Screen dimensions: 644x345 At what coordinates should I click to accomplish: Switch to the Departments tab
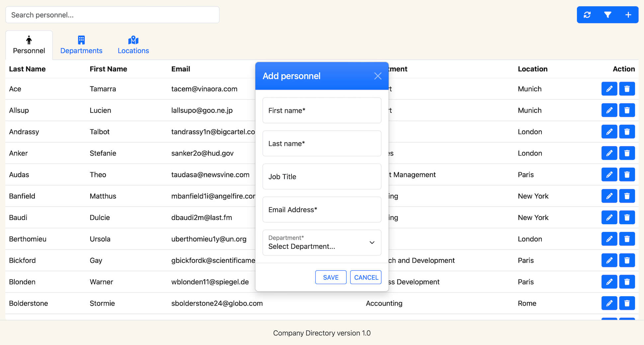(x=81, y=45)
